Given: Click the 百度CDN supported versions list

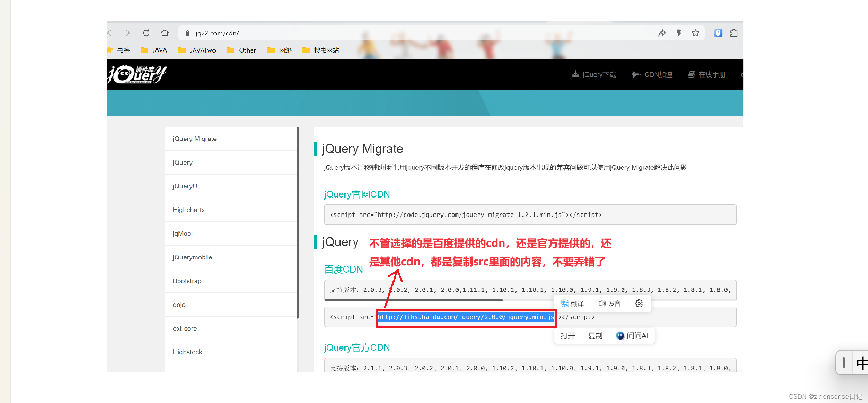Looking at the screenshot, I should pos(530,290).
